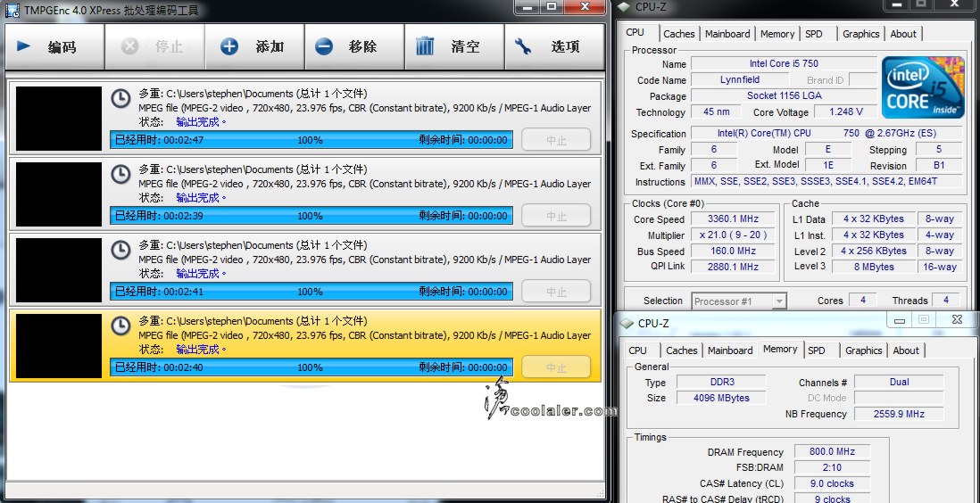Click FSB:DRAM value 2:10
This screenshot has height=503, width=980.
pos(832,467)
